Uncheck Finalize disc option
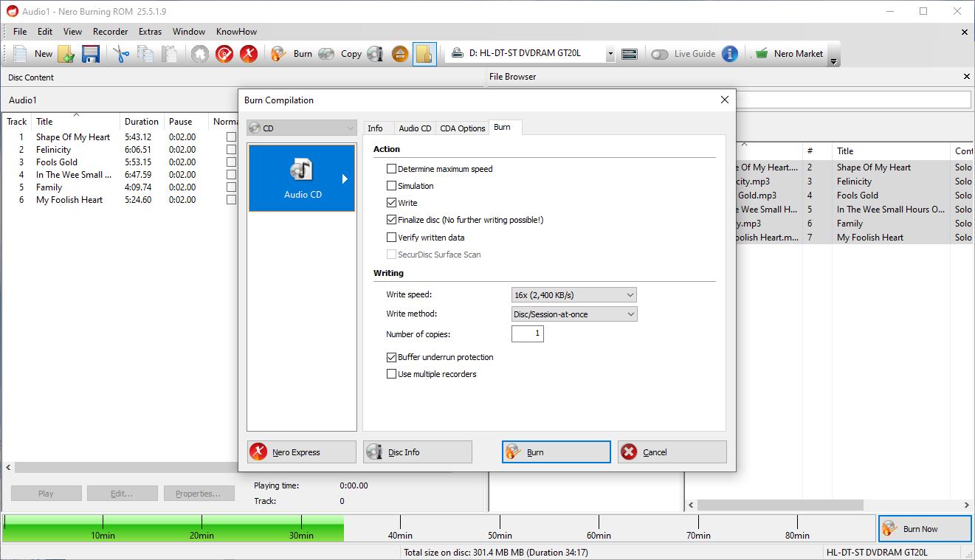Image resolution: width=975 pixels, height=560 pixels. click(x=392, y=220)
